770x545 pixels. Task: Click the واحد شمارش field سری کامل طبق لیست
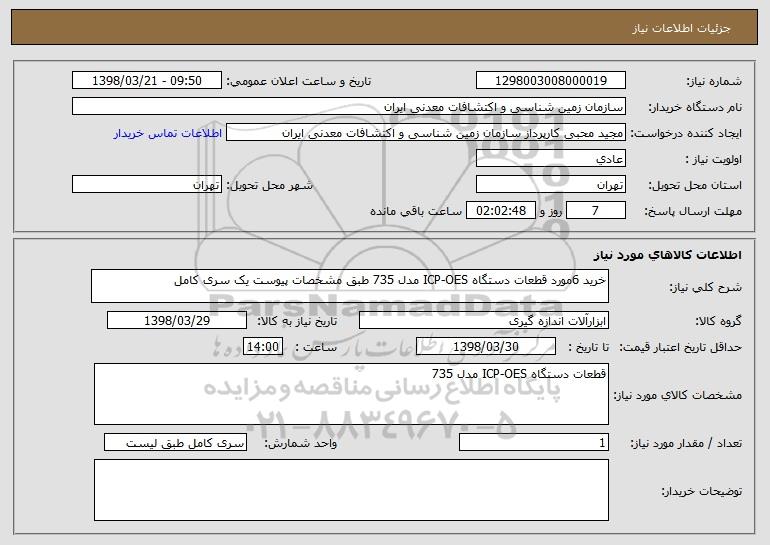pyautogui.click(x=175, y=442)
